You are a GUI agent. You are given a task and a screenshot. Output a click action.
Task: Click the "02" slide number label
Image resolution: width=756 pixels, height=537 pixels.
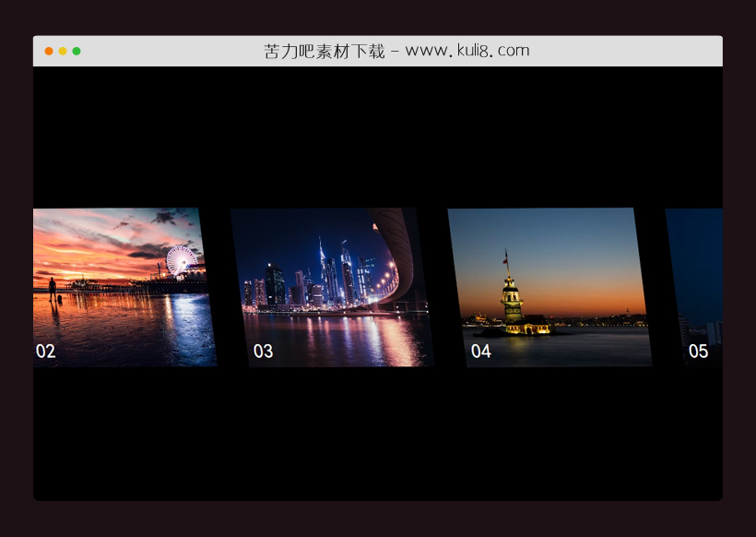pos(46,352)
